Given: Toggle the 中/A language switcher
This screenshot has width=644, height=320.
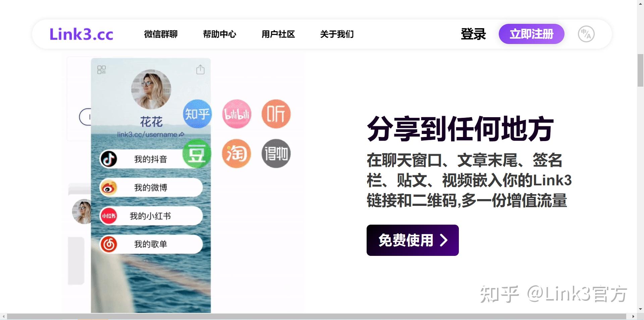Looking at the screenshot, I should pyautogui.click(x=586, y=34).
